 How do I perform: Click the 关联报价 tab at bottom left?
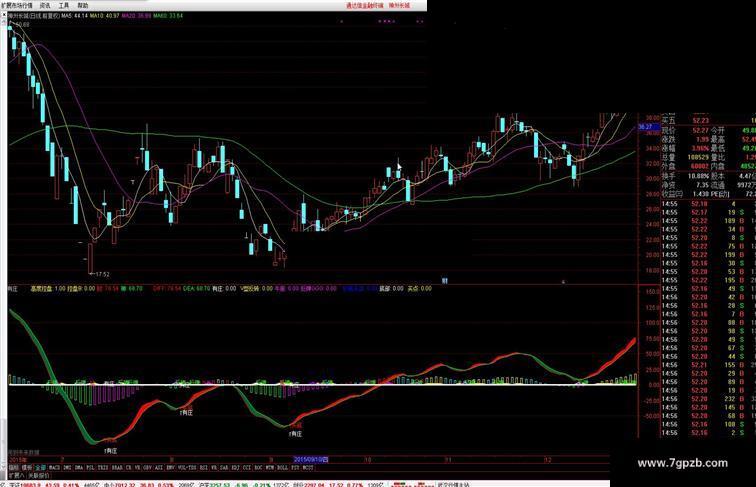38,475
